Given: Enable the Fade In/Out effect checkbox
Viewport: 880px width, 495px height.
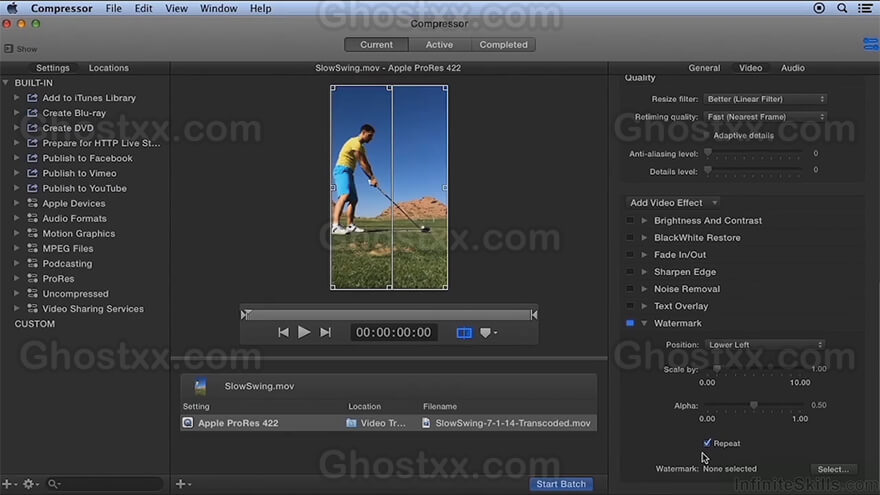Looking at the screenshot, I should pyautogui.click(x=630, y=255).
